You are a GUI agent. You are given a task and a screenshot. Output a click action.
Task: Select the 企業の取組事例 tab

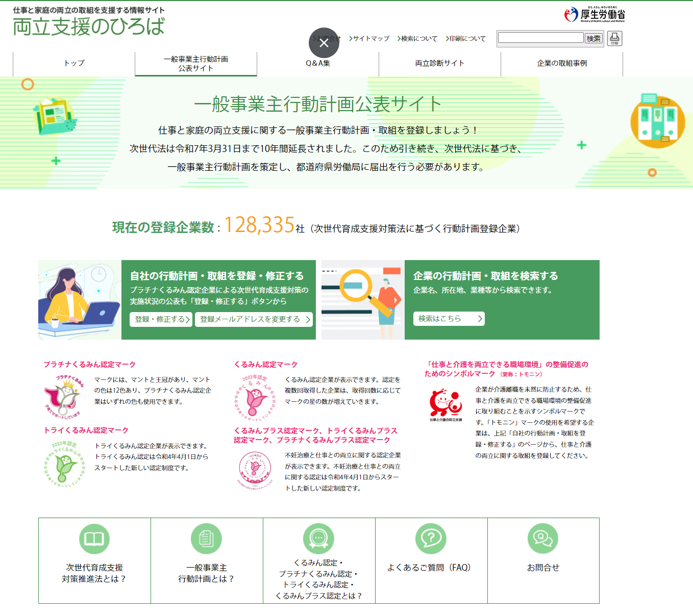[562, 63]
